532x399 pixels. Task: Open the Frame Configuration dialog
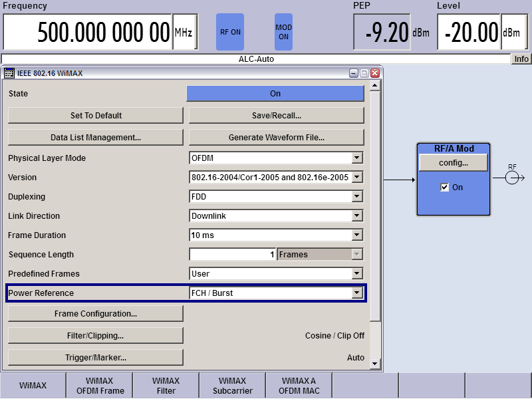pos(96,313)
